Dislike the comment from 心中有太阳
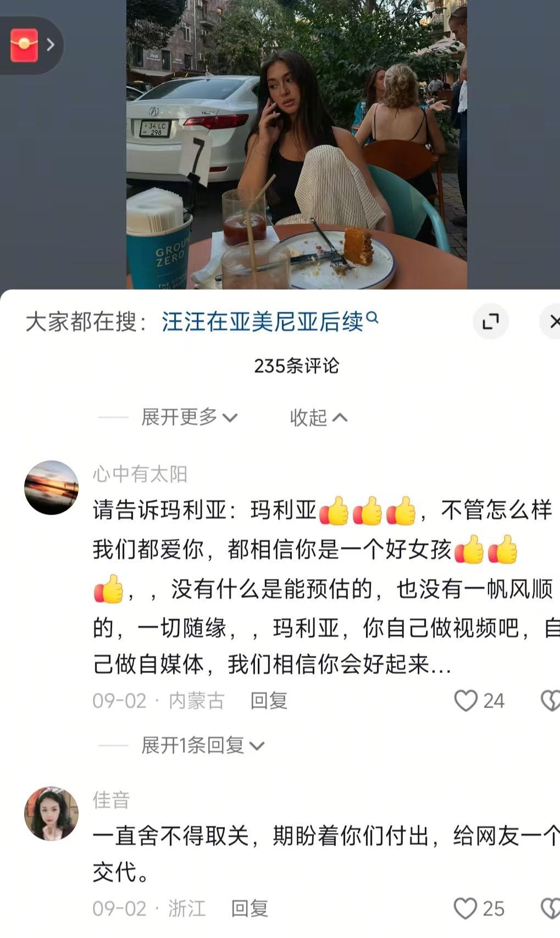The image size is (560, 938). point(551,700)
